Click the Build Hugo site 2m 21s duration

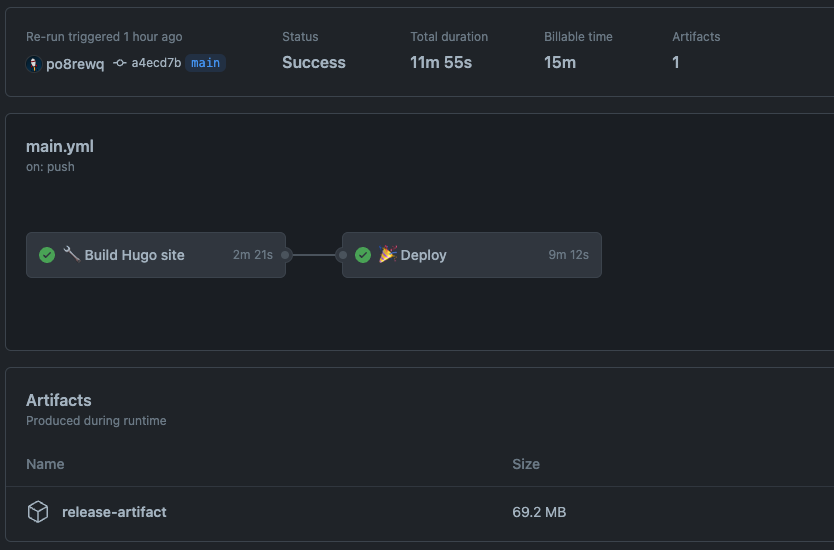[x=253, y=255]
